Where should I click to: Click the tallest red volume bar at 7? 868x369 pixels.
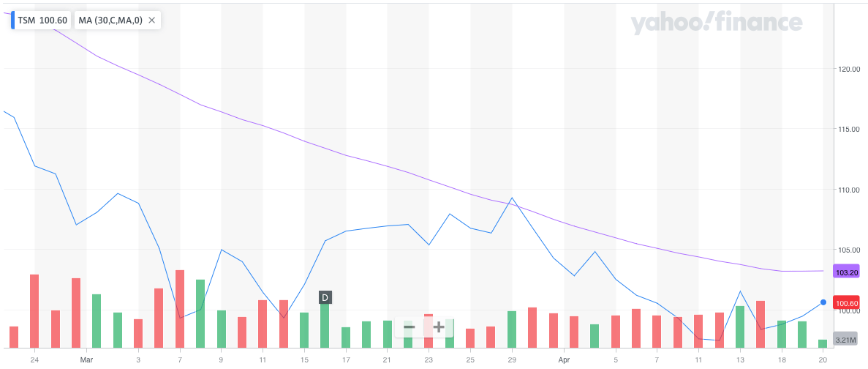coord(180,308)
